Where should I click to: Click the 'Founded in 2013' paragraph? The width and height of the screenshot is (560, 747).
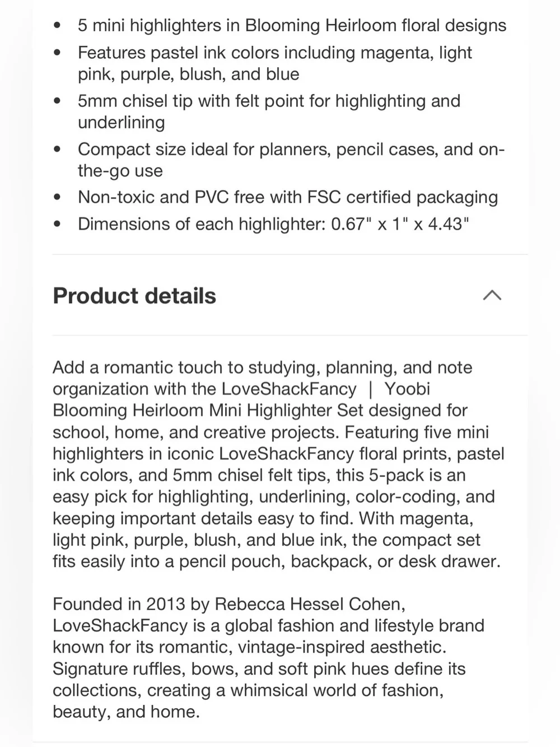[268, 657]
